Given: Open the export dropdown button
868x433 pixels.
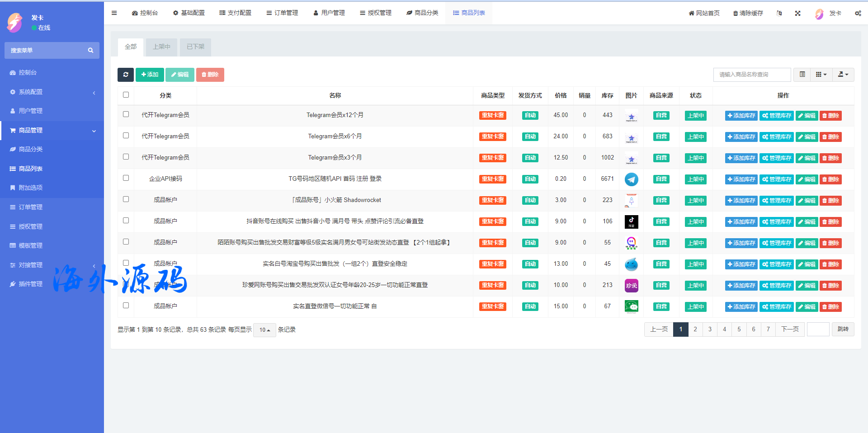Looking at the screenshot, I should (843, 75).
